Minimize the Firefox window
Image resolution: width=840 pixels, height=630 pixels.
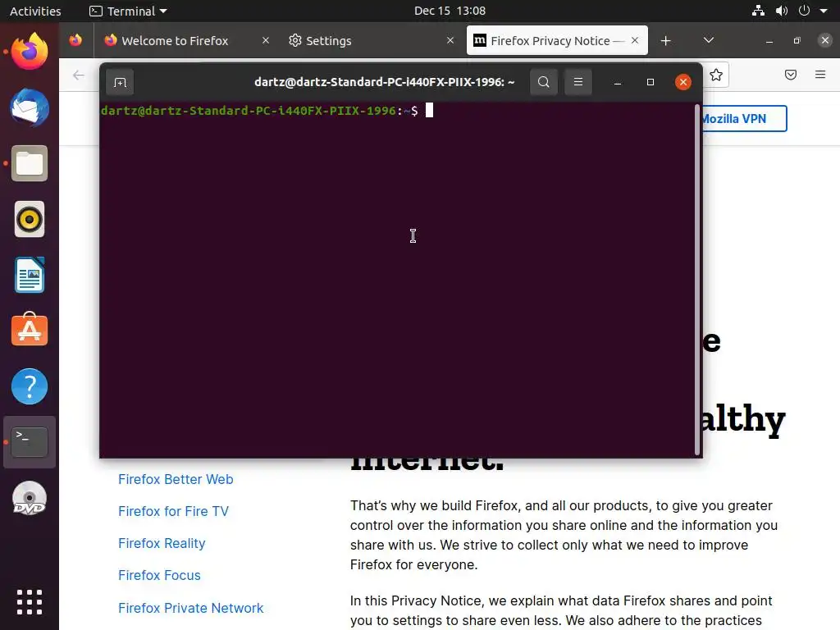(769, 41)
